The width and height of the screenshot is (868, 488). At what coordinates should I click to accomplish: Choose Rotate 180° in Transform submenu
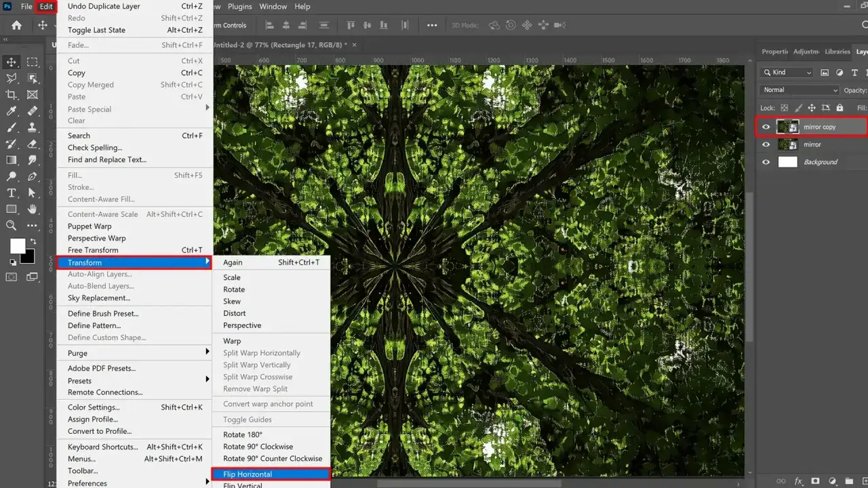[271, 434]
